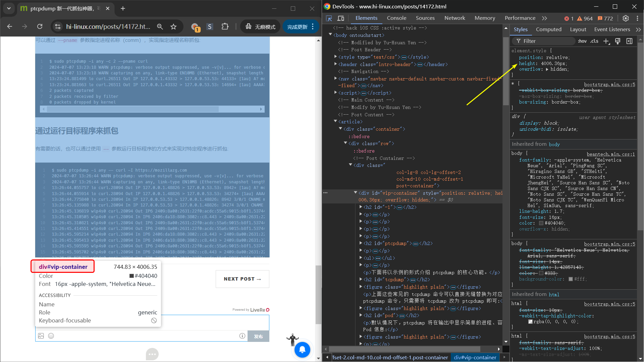Toggle computed styles sidebar icon
The height and width of the screenshot is (362, 644).
(629, 41)
